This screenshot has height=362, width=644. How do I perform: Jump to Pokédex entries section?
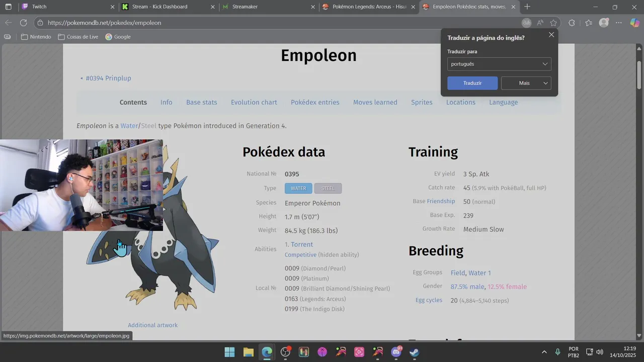pos(315,102)
